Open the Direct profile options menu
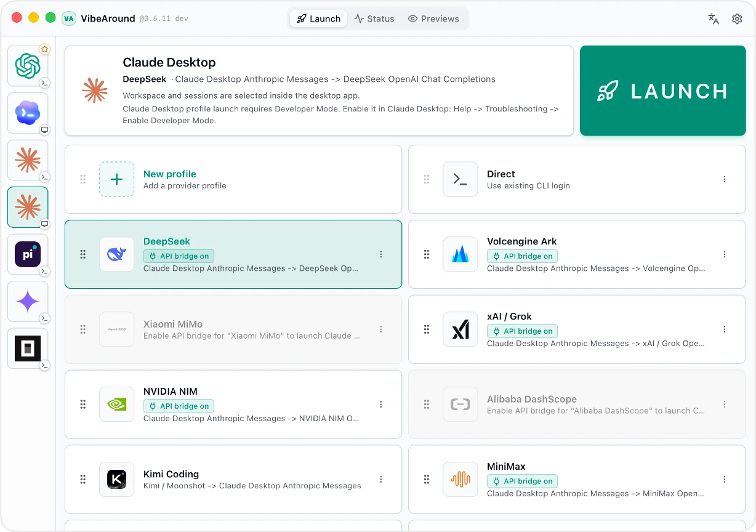This screenshot has width=756, height=532. [725, 179]
